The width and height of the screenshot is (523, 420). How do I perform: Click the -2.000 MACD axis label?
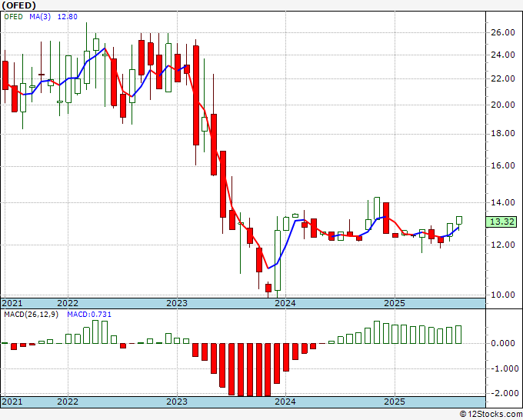503,393
